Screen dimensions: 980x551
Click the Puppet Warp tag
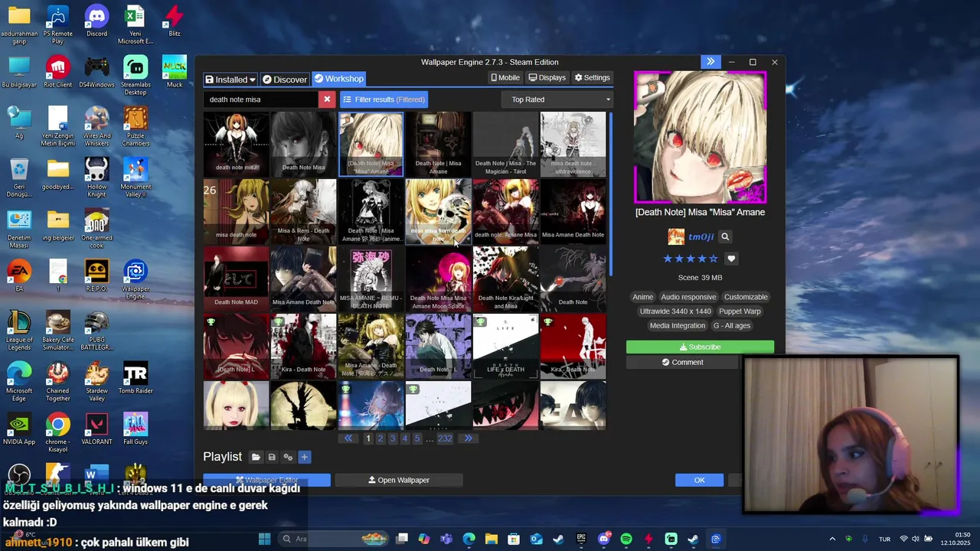740,311
